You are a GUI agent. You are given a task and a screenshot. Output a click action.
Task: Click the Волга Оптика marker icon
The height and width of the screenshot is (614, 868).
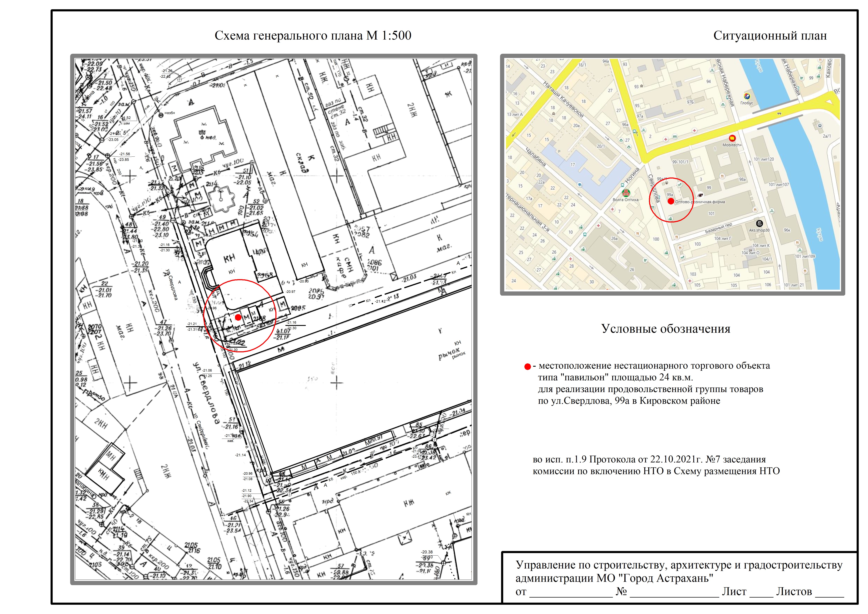tap(626, 193)
